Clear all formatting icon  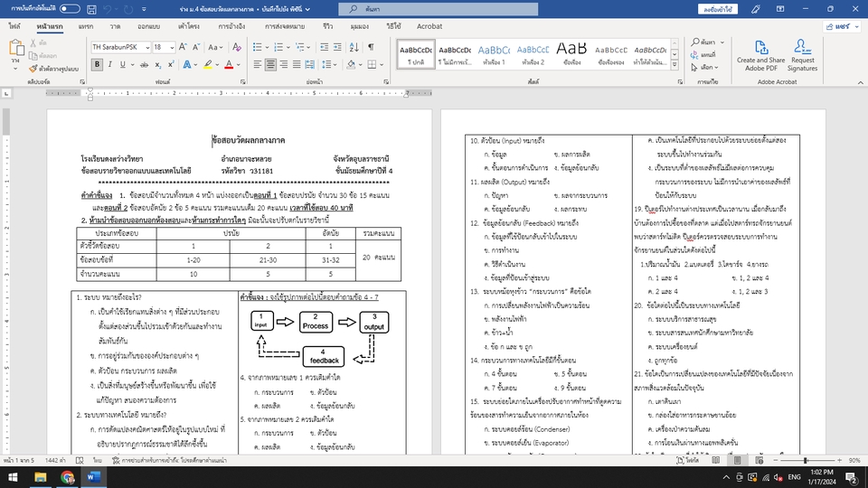tap(236, 47)
